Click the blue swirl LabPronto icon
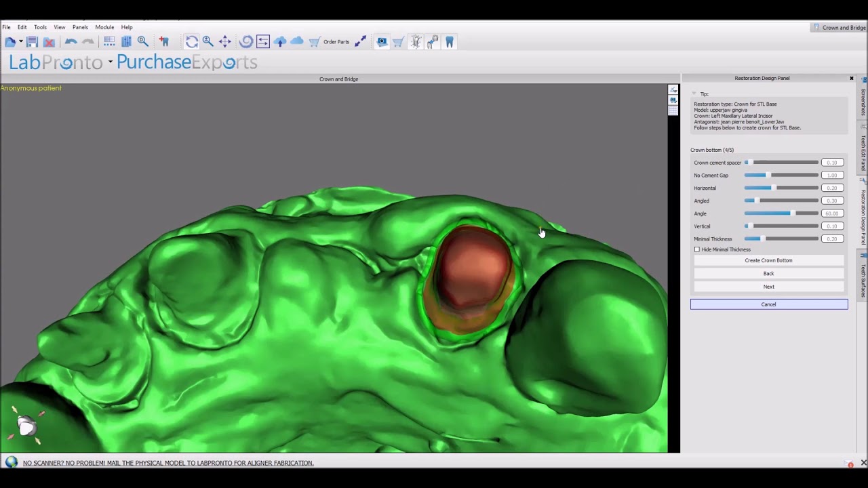The image size is (868, 488). pos(246,42)
